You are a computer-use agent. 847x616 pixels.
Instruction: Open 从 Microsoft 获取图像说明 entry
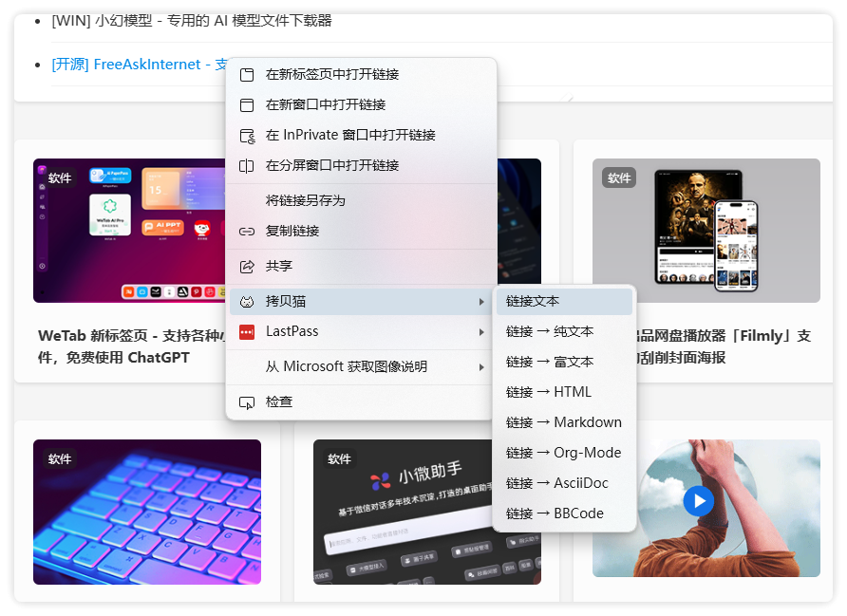pyautogui.click(x=361, y=366)
